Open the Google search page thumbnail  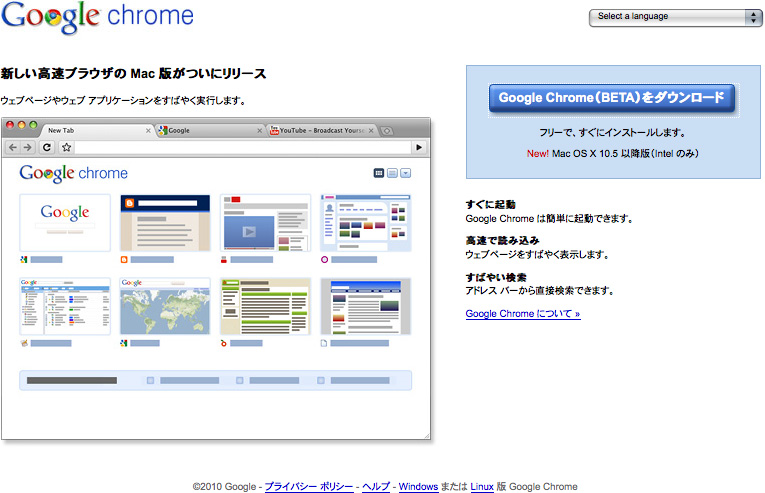[x=65, y=223]
